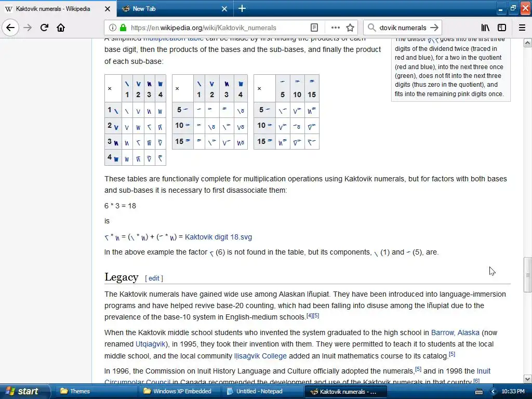Image resolution: width=532 pixels, height=399 pixels.
Task: Open the browser home page
Action: [61, 28]
